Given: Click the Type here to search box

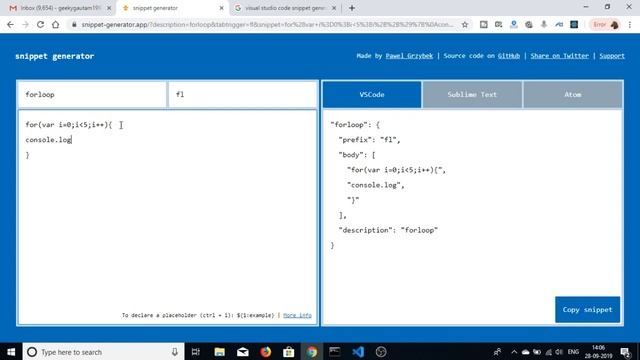Looking at the screenshot, I should pyautogui.click(x=103, y=352).
